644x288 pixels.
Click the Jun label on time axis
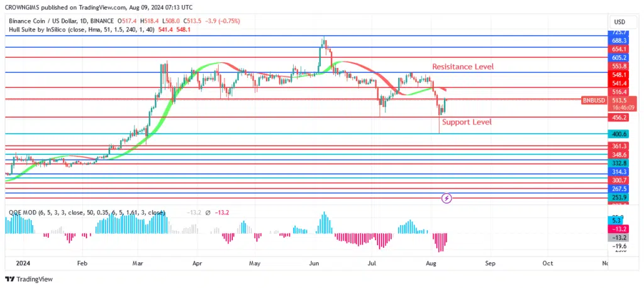click(313, 265)
